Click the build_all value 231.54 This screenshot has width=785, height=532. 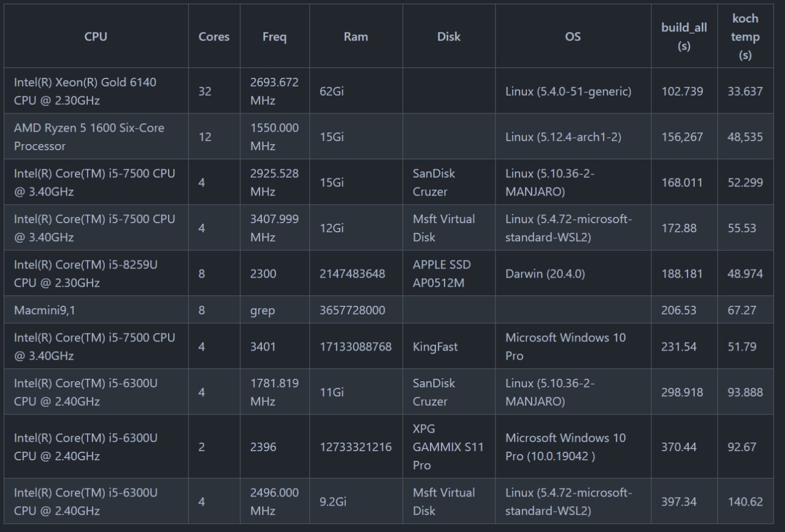[679, 346]
